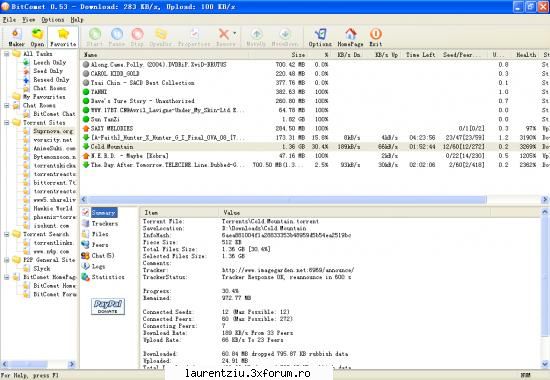Collapse the All Tasks tree node
This screenshot has width=550, height=380.
pyautogui.click(x=6, y=54)
